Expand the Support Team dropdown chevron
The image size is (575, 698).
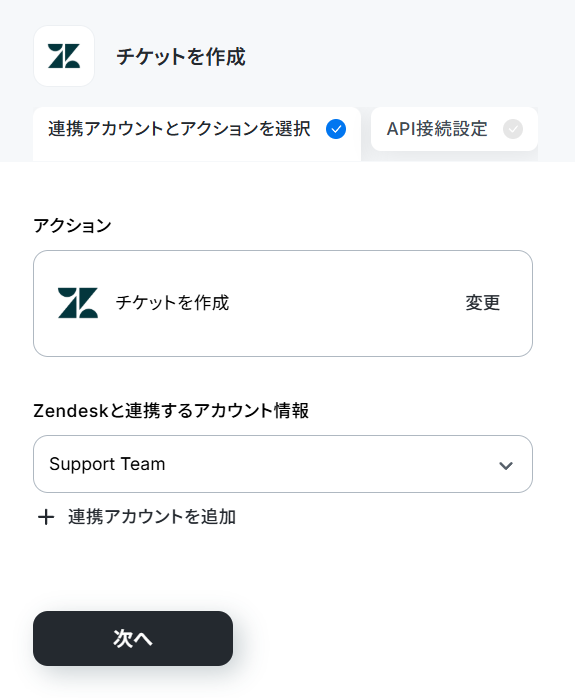(506, 466)
